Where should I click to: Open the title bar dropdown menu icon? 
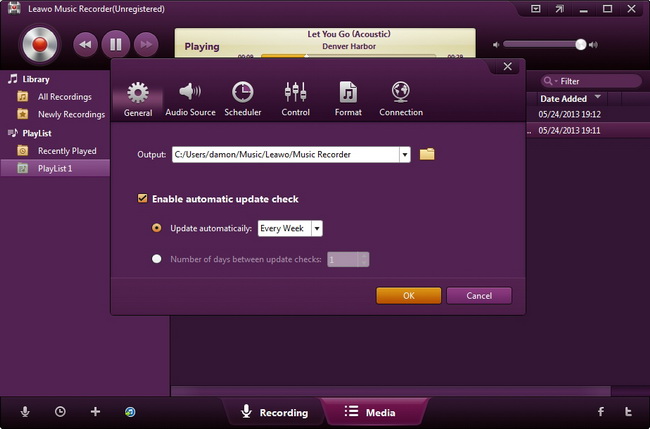pyautogui.click(x=536, y=9)
